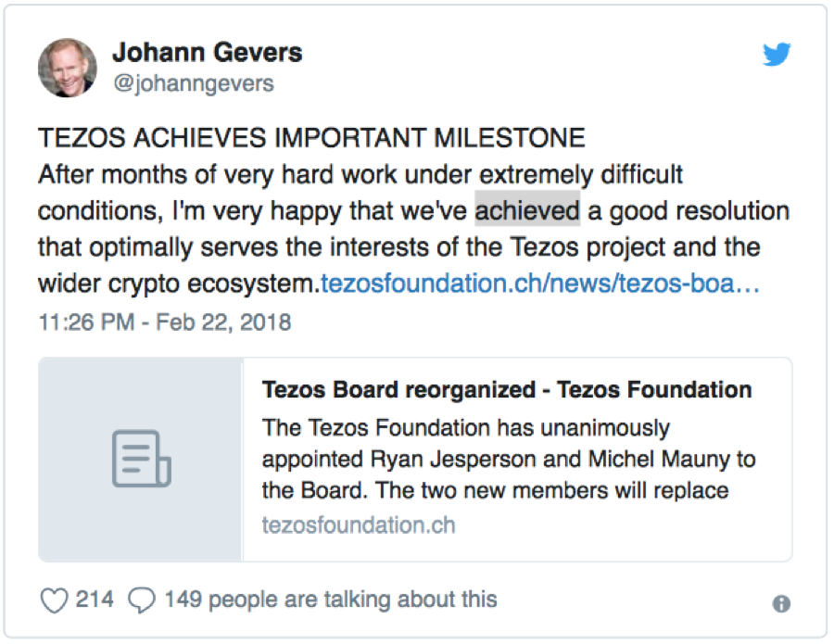Like the tweet with the heart icon
Screen dimensions: 834x644
[x=55, y=600]
